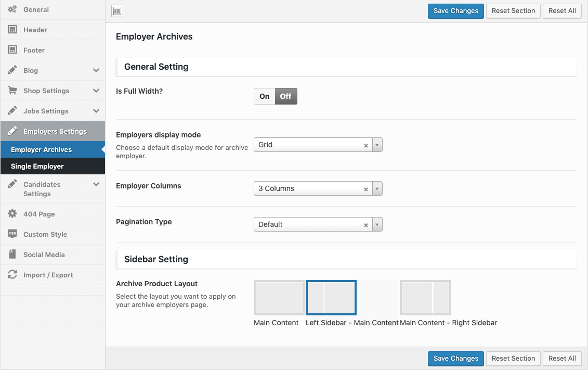Click the Social Media document icon
This screenshot has height=370, width=588.
coord(12,254)
